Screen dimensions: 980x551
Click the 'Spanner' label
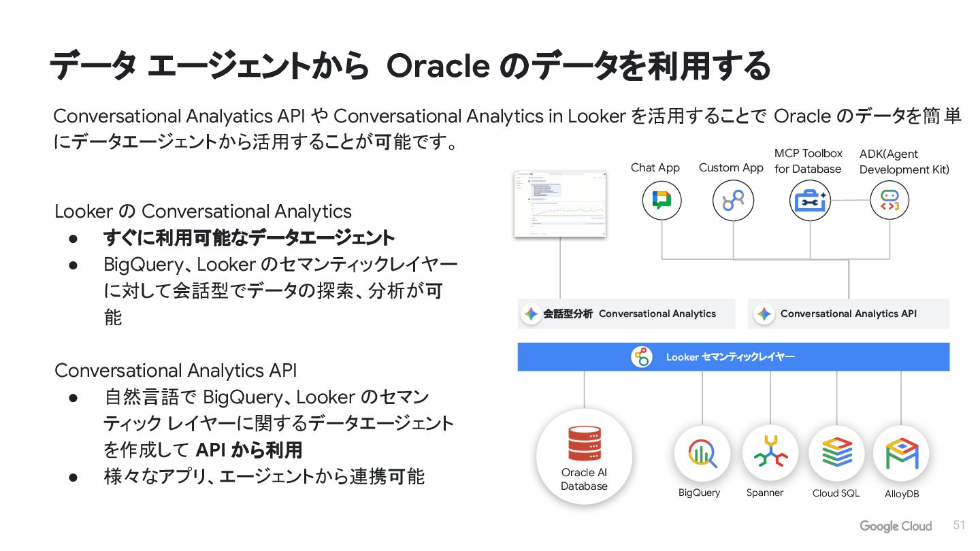pyautogui.click(x=765, y=492)
